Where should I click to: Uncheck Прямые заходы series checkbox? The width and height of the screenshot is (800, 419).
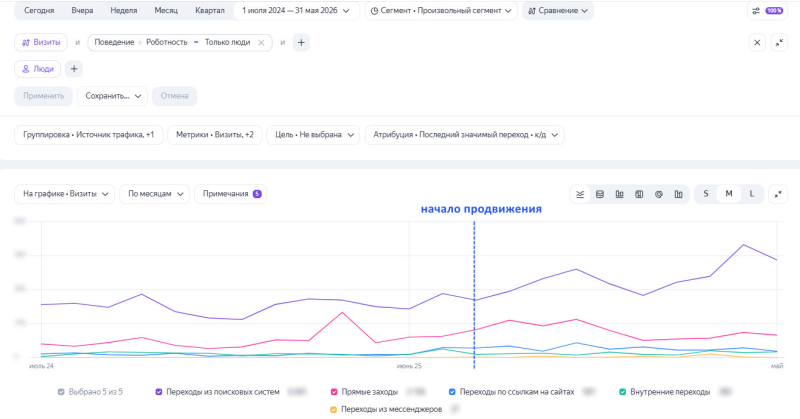pyautogui.click(x=334, y=392)
